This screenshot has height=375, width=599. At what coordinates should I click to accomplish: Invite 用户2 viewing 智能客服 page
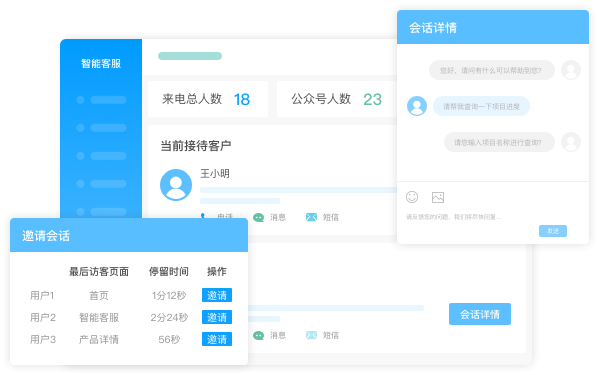coord(217,317)
